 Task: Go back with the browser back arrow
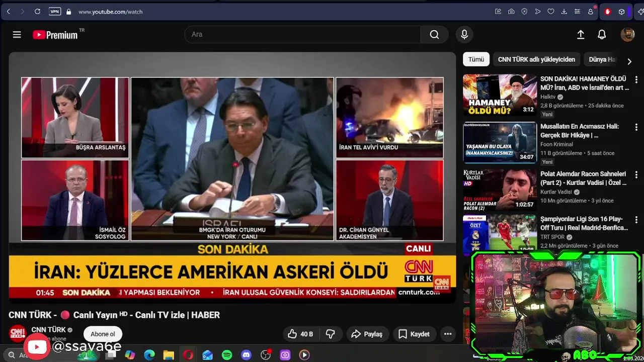[x=9, y=12]
